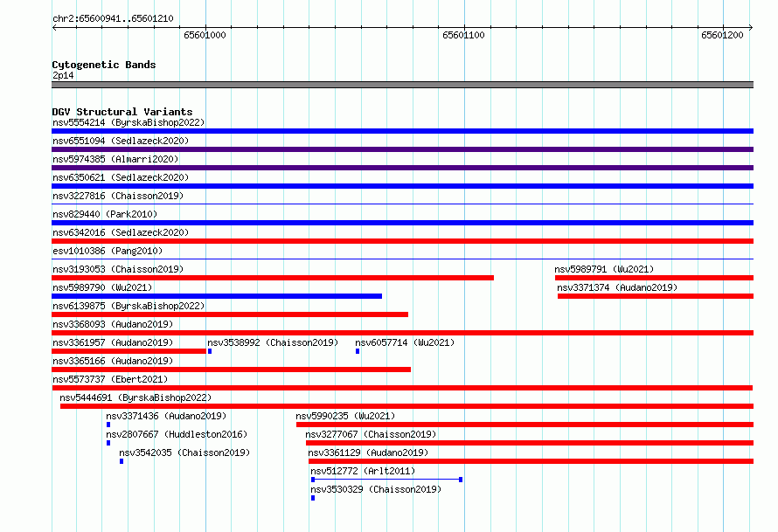Open nsv3542035 (Chaisson2019) variant label

184,453
